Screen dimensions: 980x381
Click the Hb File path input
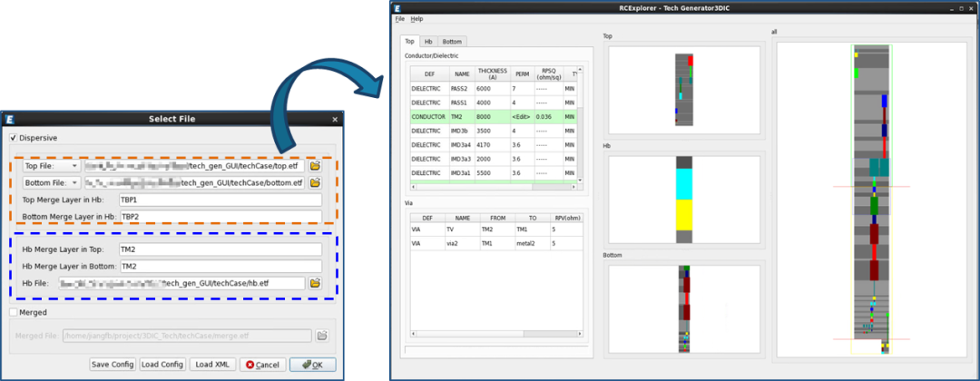click(182, 283)
